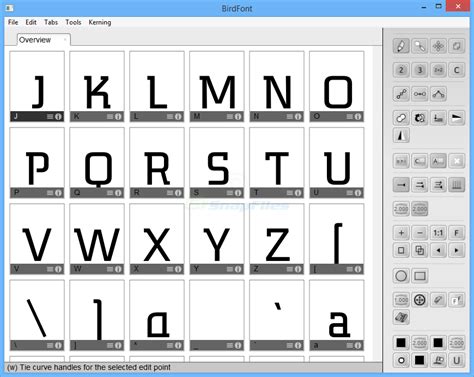Show info for the X glyph

coord(178,269)
